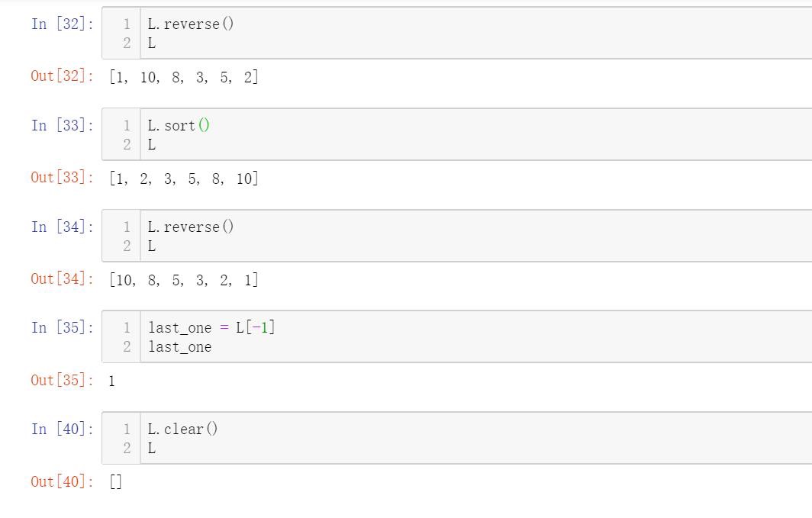Click the empty list output []
Image resolution: width=812 pixels, height=518 pixels.
116,481
